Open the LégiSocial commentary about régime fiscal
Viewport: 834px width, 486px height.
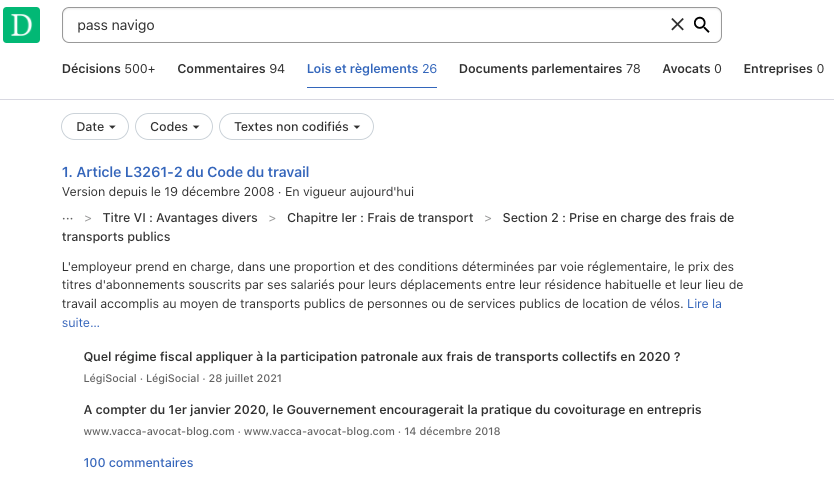coord(382,357)
